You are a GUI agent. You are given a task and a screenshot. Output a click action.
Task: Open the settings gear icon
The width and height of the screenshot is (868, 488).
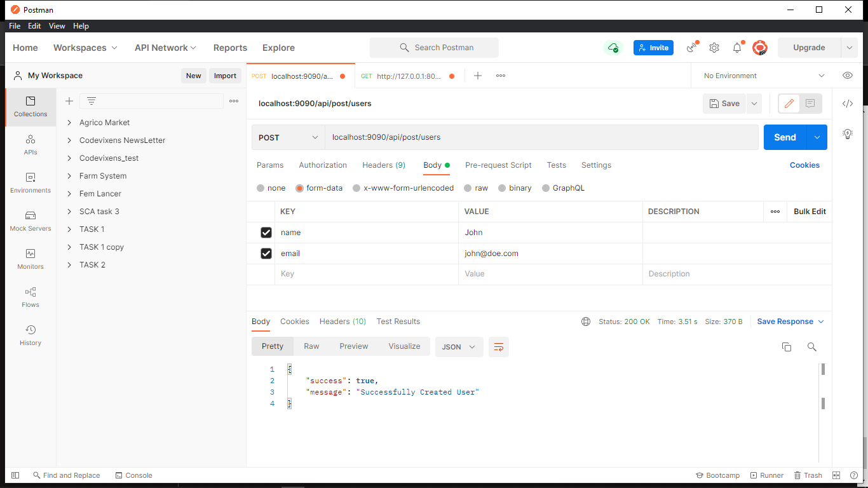point(714,48)
